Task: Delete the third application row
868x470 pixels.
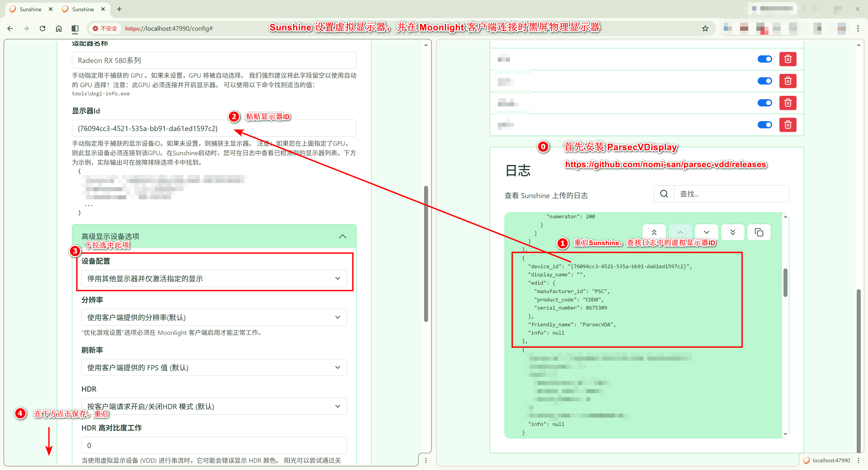Action: coord(788,103)
